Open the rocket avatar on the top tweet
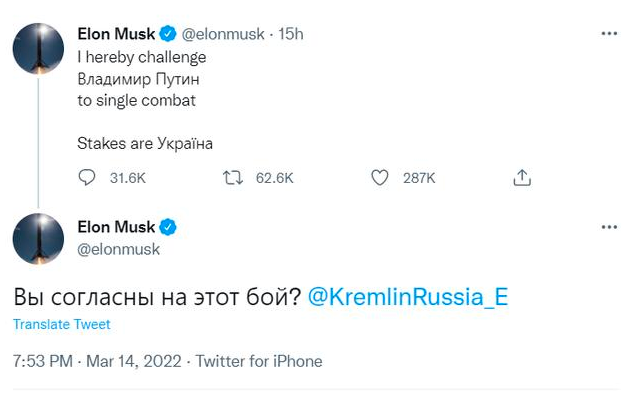Screen dimensions: 632x393 tap(38, 48)
